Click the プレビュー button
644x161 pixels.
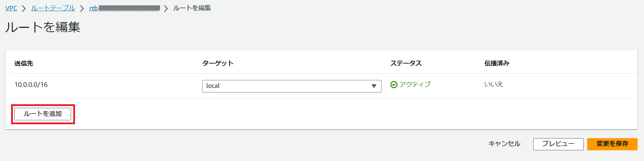pos(558,144)
